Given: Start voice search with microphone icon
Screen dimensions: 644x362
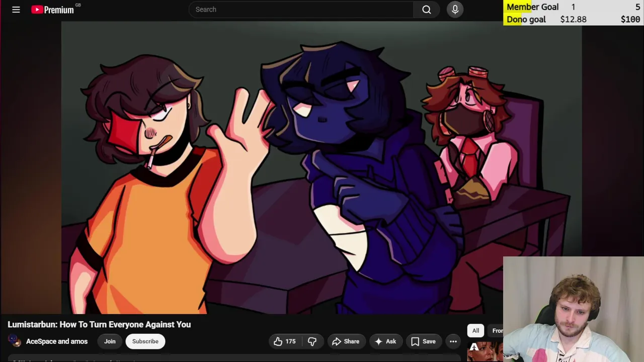Looking at the screenshot, I should (455, 10).
